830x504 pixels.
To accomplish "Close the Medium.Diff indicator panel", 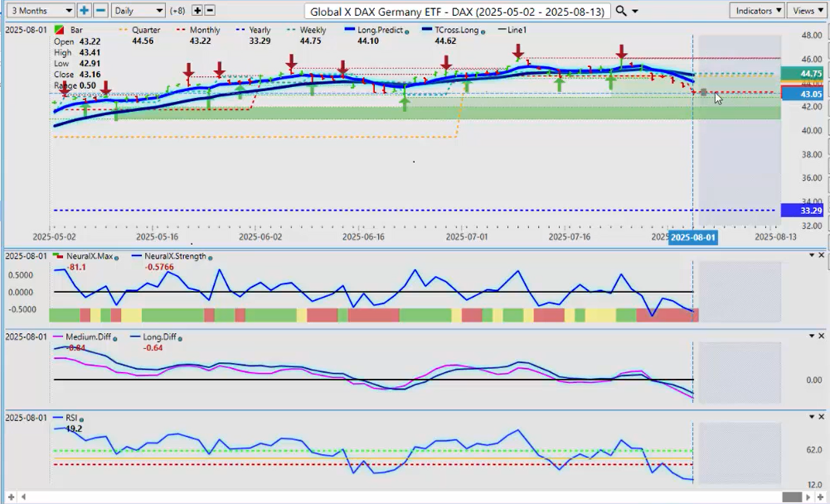I will (821, 336).
